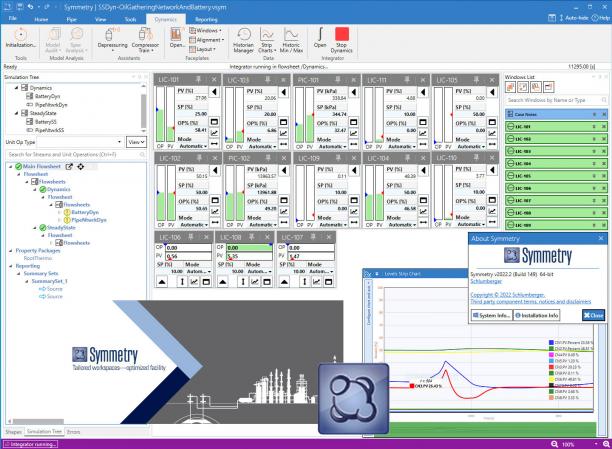This screenshot has height=449, width=612.
Task: Open the Integrator
Action: pyautogui.click(x=320, y=38)
